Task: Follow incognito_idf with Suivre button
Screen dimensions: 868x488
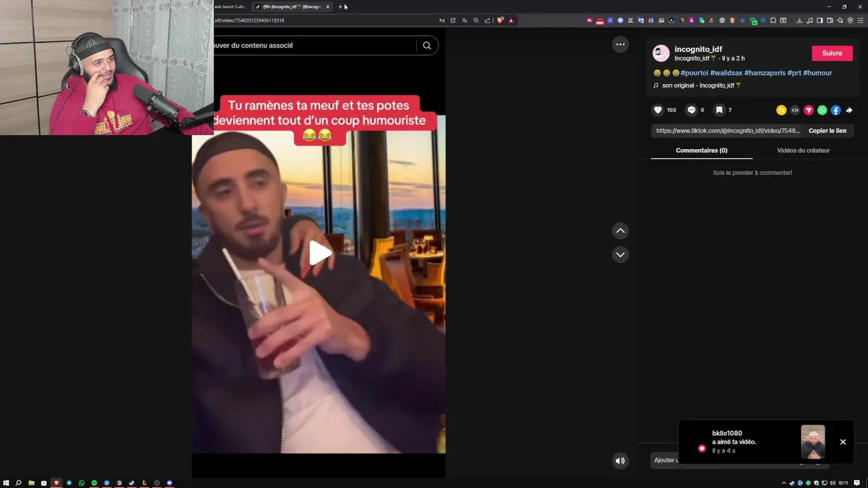Action: [x=832, y=54]
